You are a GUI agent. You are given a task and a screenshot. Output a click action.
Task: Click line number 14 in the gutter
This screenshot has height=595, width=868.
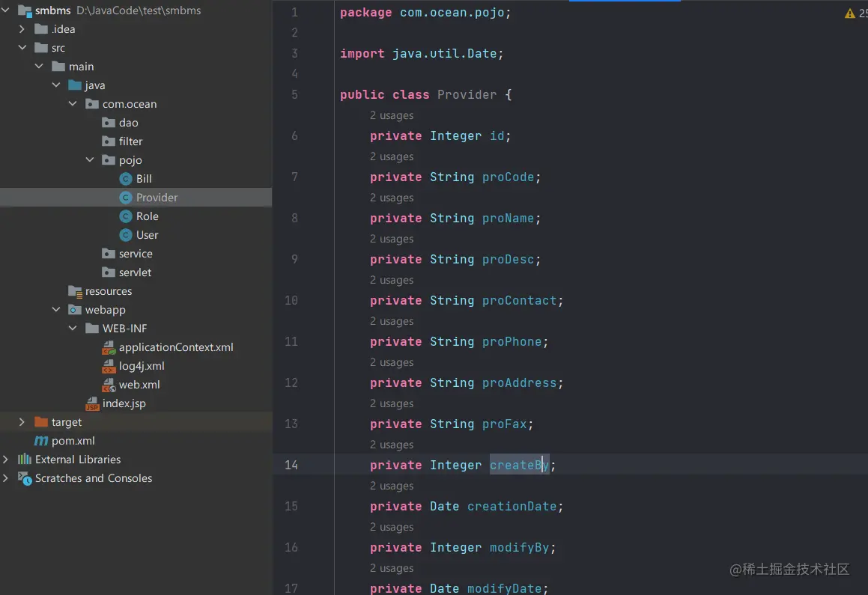point(291,466)
